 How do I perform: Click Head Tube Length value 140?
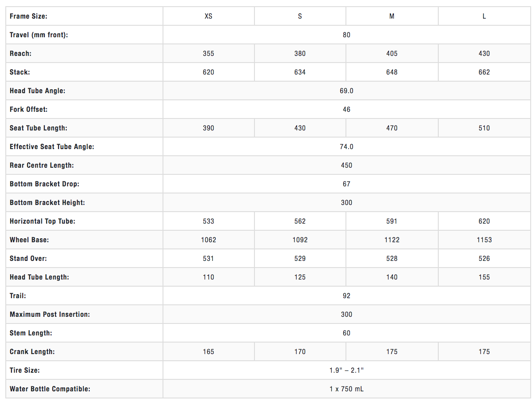pyautogui.click(x=392, y=277)
